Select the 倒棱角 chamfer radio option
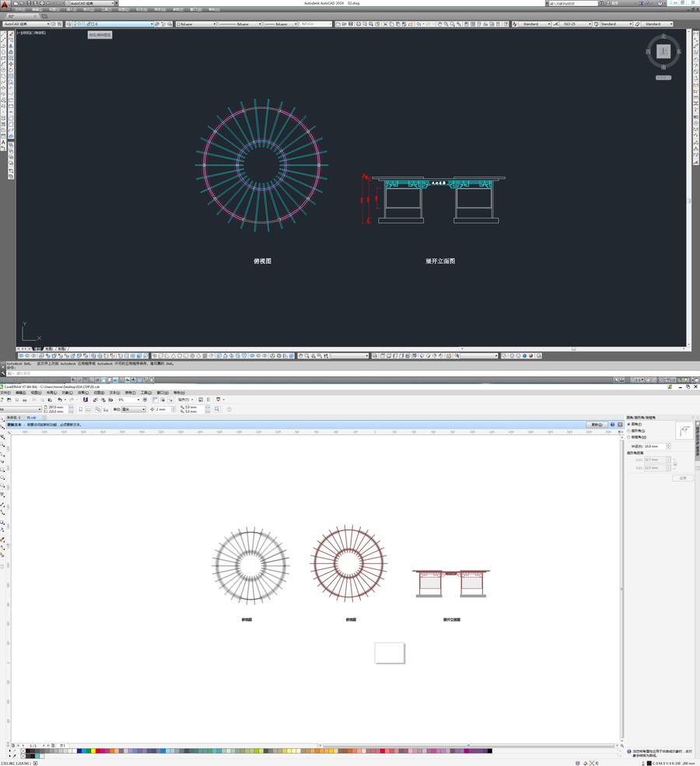 pos(628,437)
